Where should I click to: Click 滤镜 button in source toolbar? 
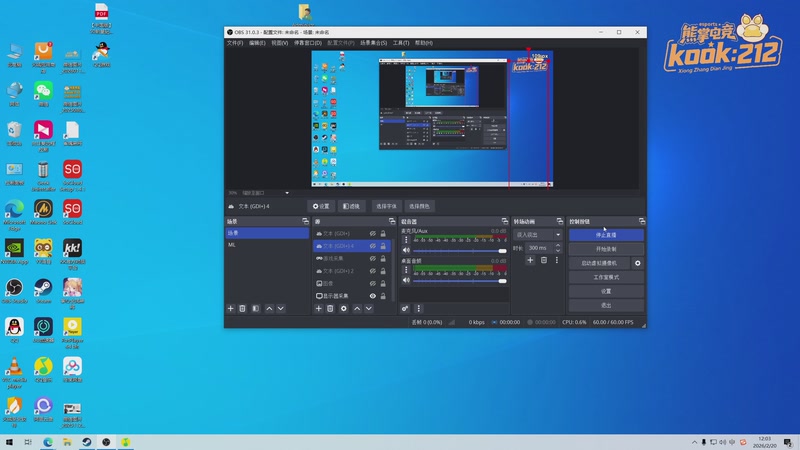(x=351, y=206)
